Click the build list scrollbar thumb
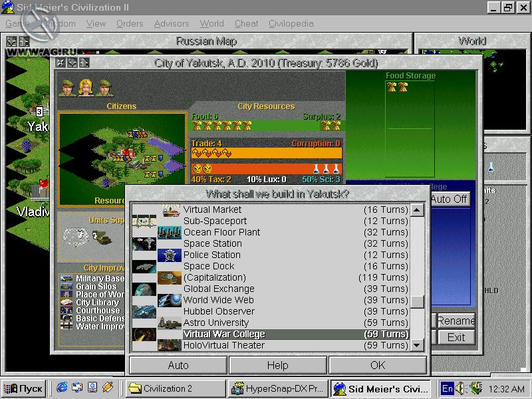 pyautogui.click(x=417, y=301)
